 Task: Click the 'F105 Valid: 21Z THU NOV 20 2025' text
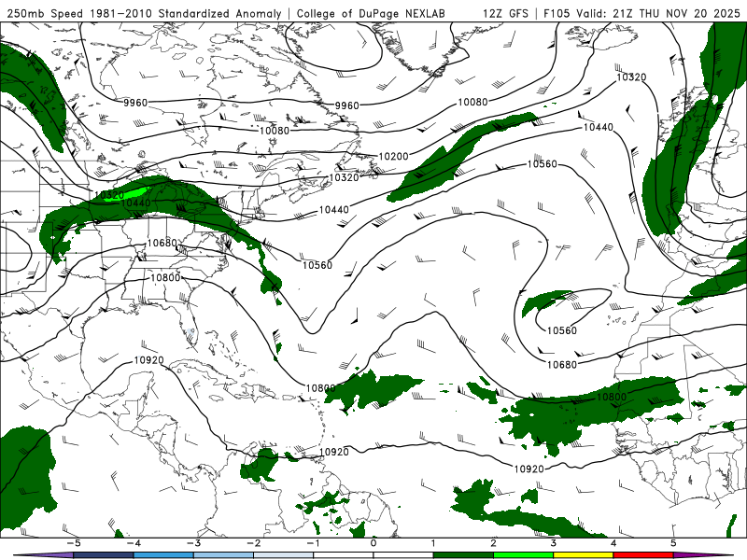click(x=641, y=13)
